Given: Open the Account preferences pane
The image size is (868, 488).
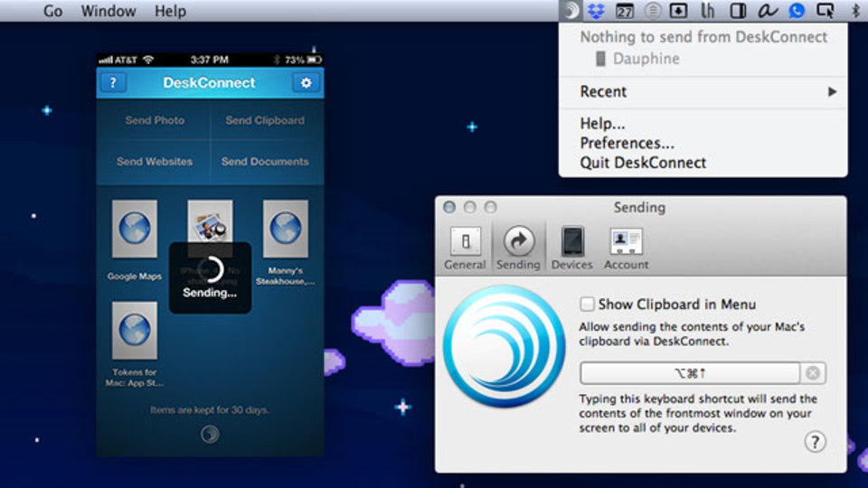Looking at the screenshot, I should tap(626, 249).
